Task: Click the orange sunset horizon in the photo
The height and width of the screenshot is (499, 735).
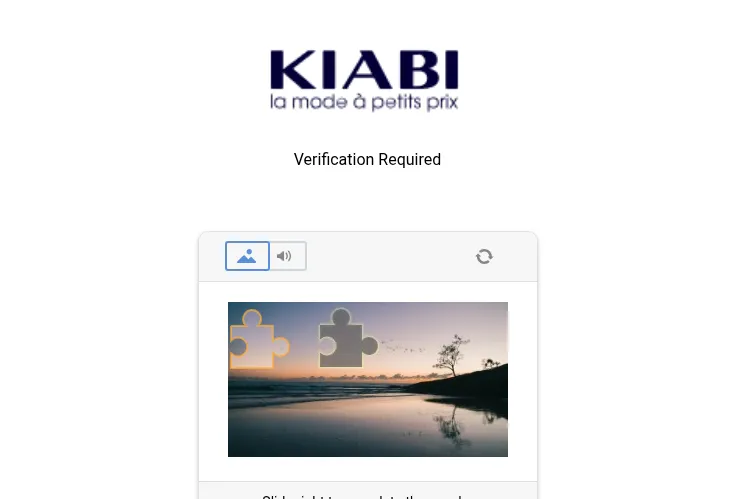Action: (328, 376)
